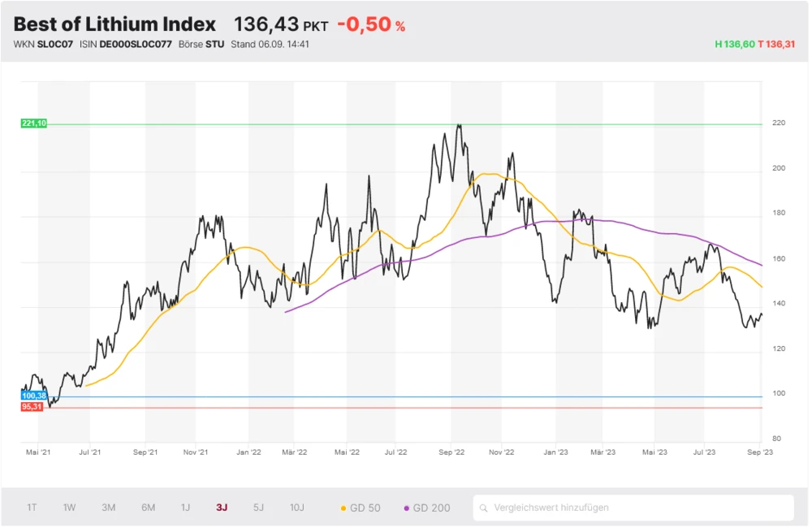Select the active 3J timeframe
The width and height of the screenshot is (812, 528).
pos(222,508)
